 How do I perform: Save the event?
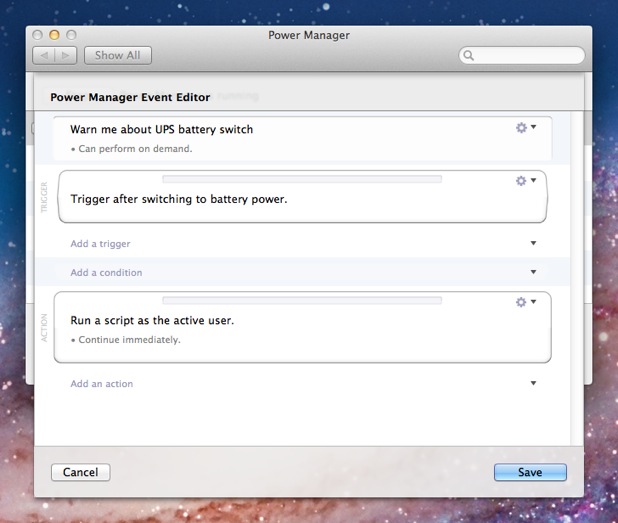pos(530,472)
